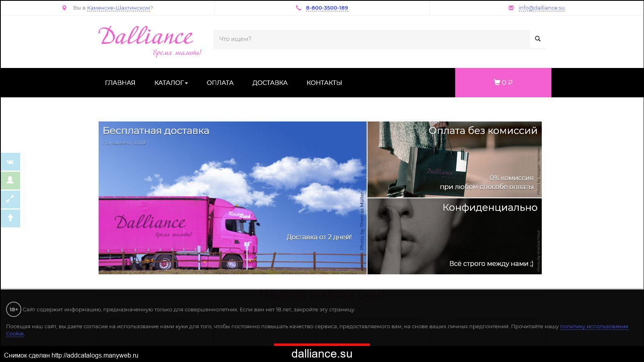Go to Главная menu item
This screenshot has width=644, height=362.
click(120, 83)
